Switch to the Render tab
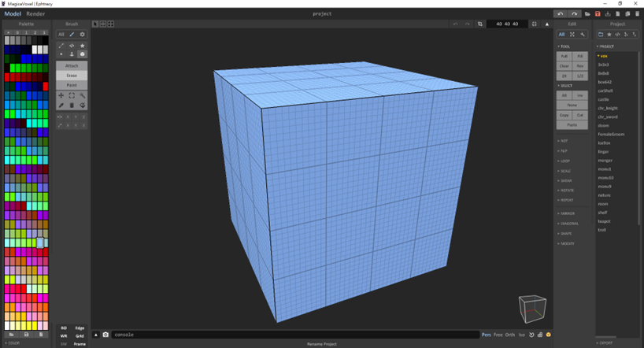The width and height of the screenshot is (644, 348). click(35, 13)
